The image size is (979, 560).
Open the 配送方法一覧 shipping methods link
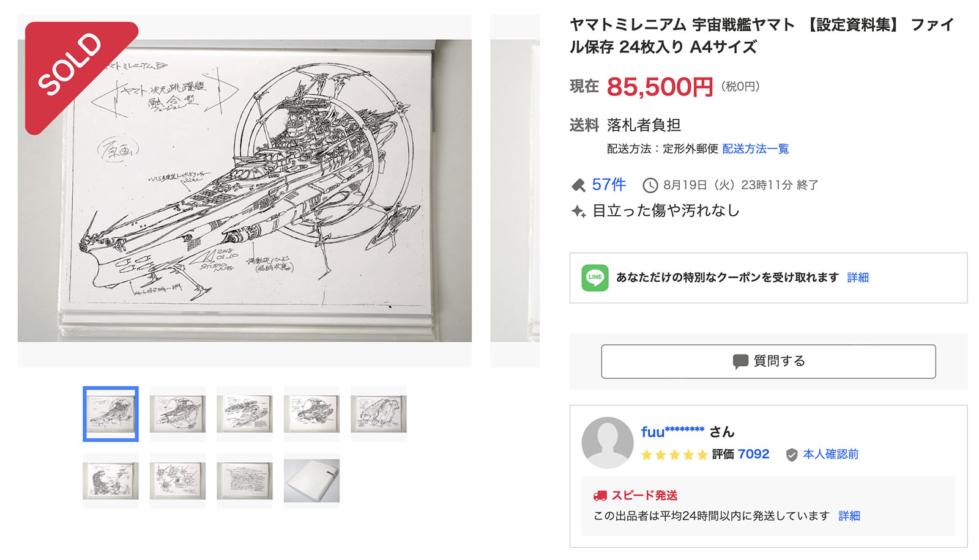755,149
